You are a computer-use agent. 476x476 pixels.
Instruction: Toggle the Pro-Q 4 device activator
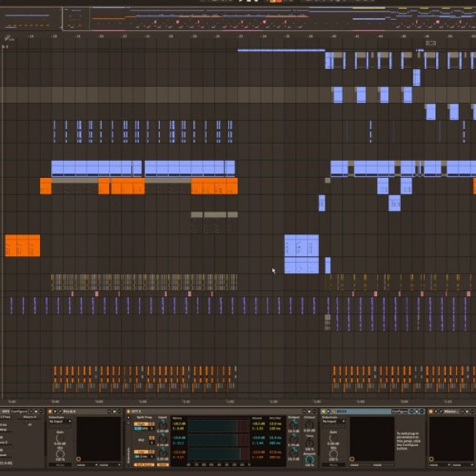[50, 411]
